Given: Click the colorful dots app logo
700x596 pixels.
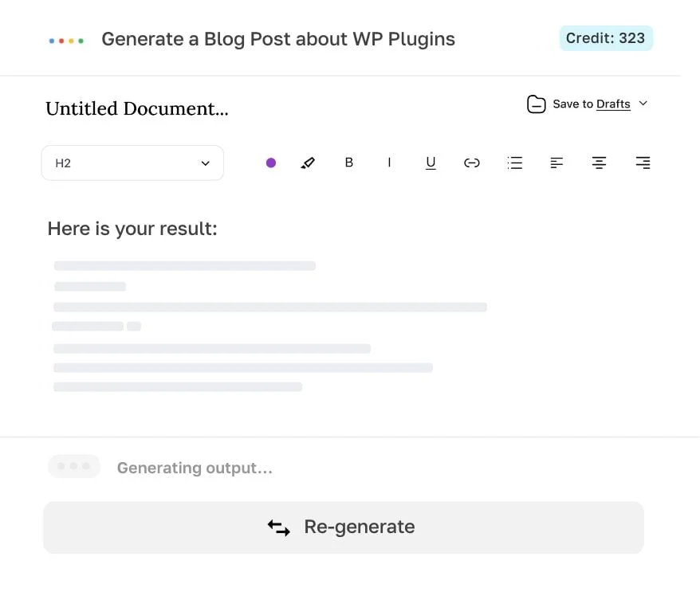Looking at the screenshot, I should click(66, 38).
